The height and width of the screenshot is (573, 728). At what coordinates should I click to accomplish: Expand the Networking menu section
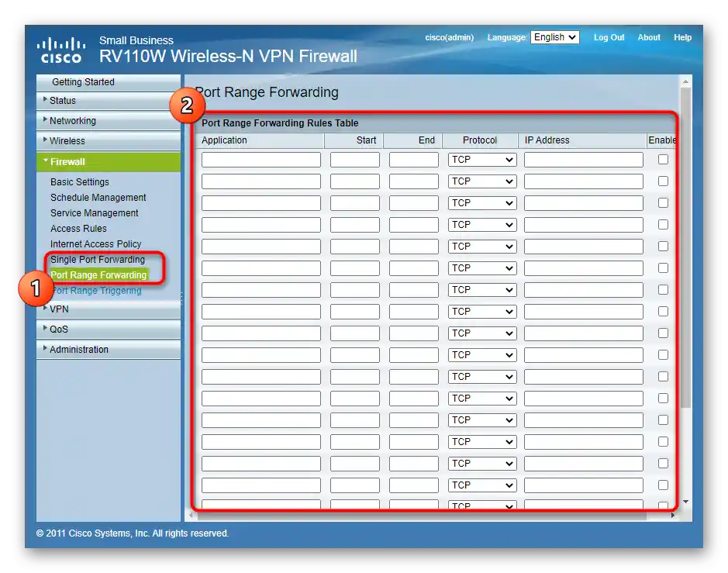[109, 121]
